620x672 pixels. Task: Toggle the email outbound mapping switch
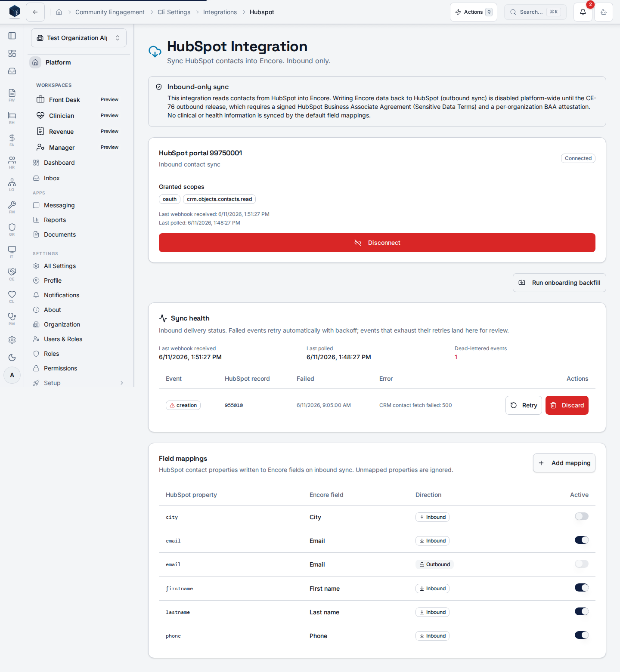click(581, 564)
